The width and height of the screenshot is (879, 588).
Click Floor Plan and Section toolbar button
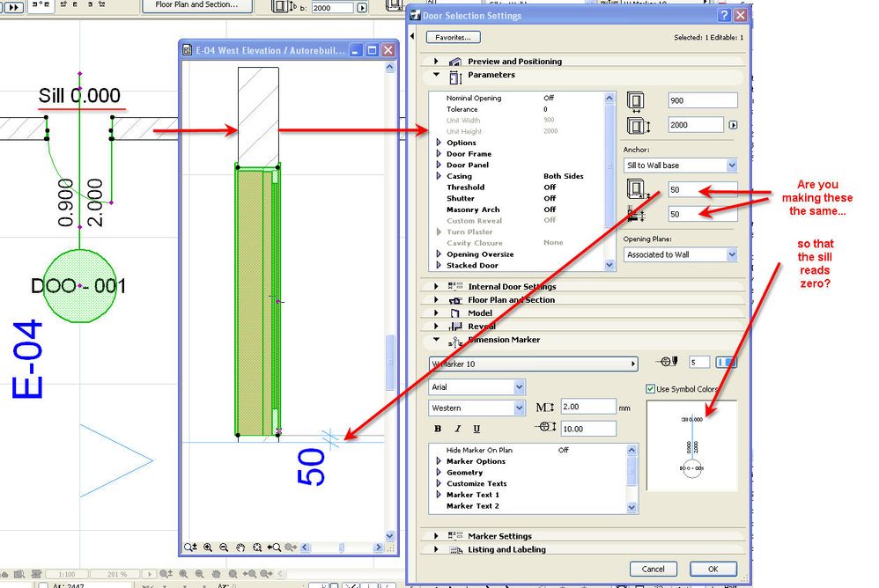click(x=196, y=5)
